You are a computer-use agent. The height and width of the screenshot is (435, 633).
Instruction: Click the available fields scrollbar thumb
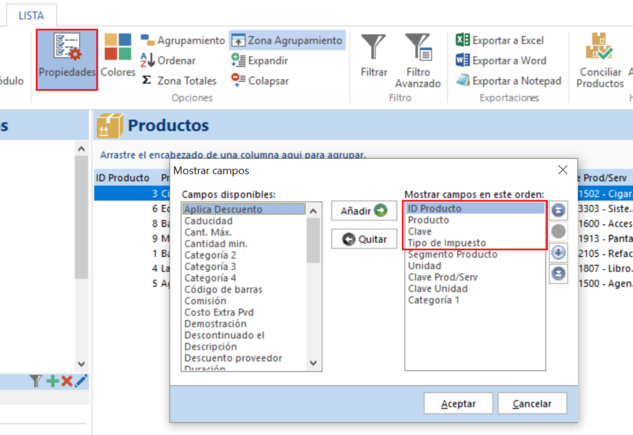313,241
